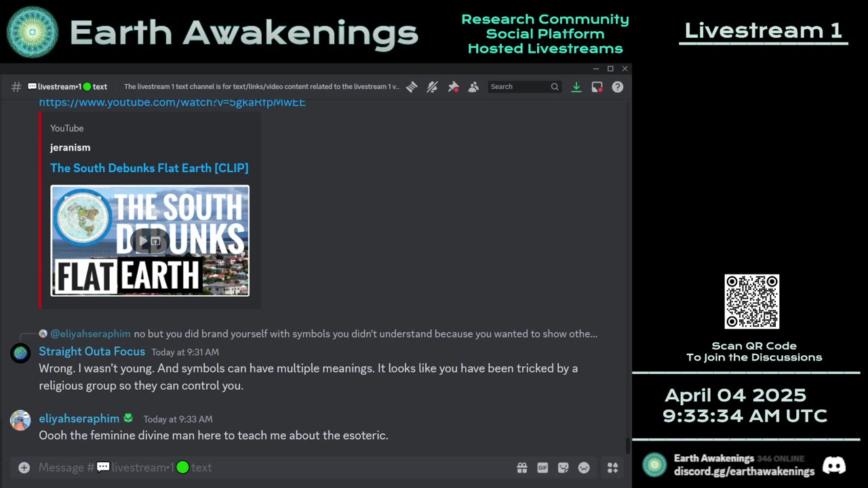
Task: Click the green download update arrow
Action: click(x=576, y=87)
